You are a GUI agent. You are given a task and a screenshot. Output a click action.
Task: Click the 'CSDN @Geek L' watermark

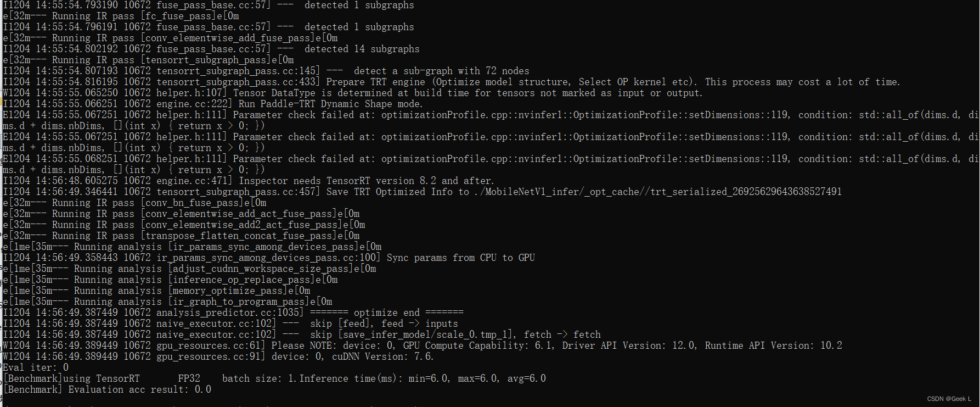pyautogui.click(x=949, y=399)
